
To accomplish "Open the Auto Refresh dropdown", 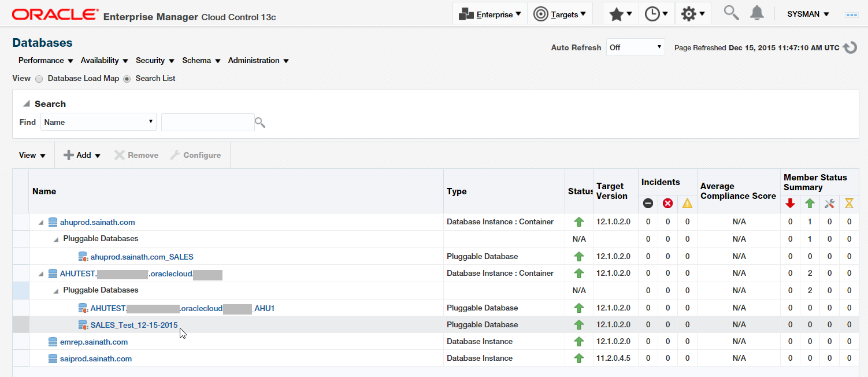I will 635,47.
